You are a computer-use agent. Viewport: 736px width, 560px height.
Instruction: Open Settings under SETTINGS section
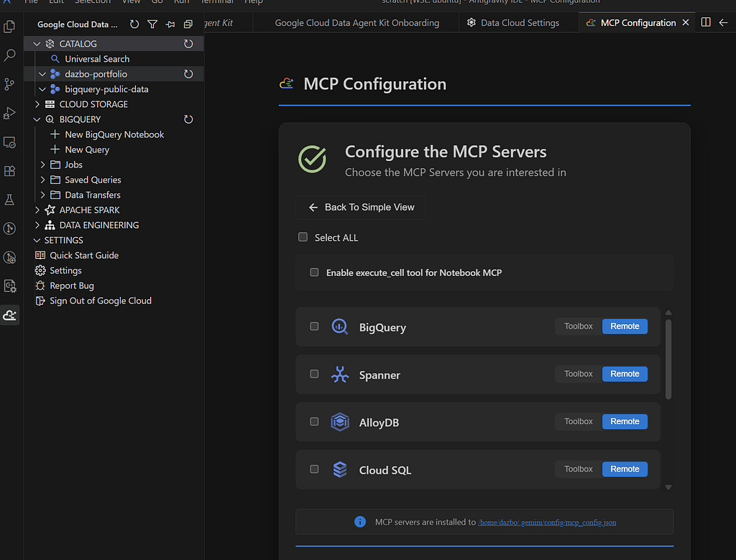click(65, 270)
